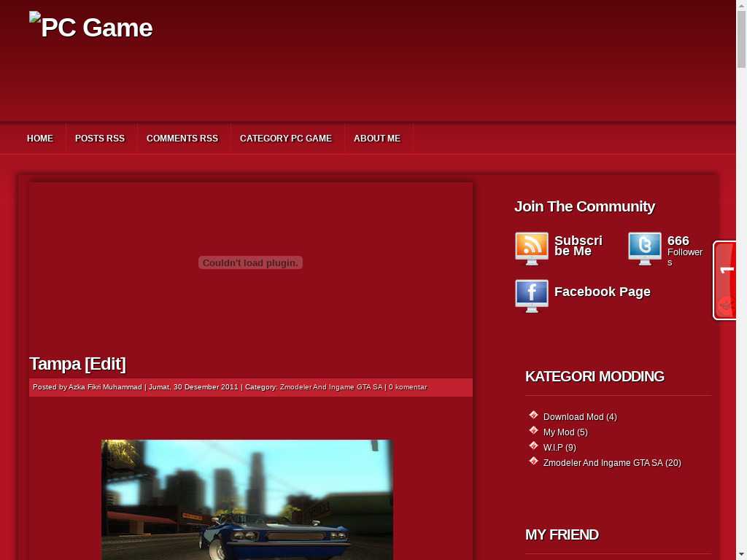The height and width of the screenshot is (560, 747).
Task: Click the 0 komentar link
Action: coord(408,387)
